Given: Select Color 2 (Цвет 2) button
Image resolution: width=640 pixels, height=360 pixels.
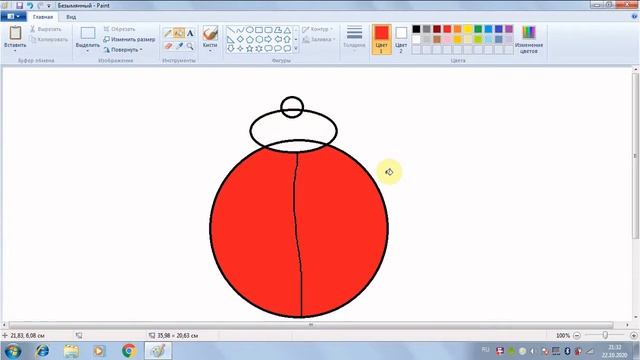Looking at the screenshot, I should point(401,39).
